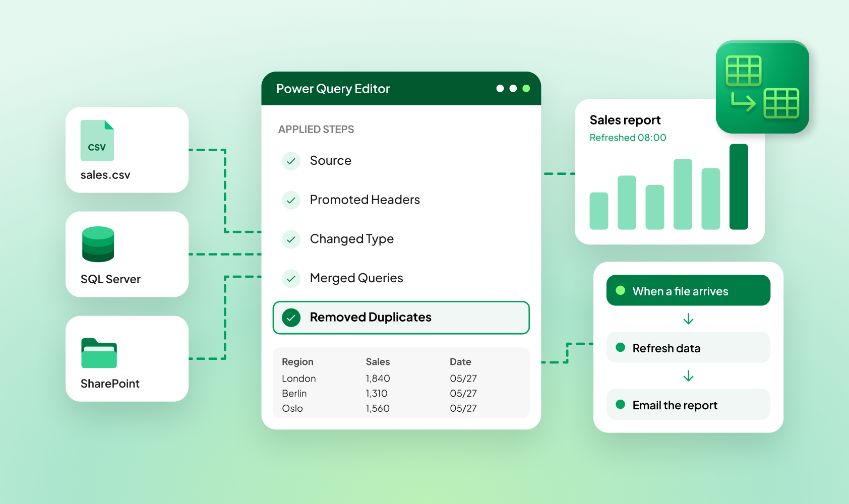Click the Region column header
This screenshot has height=504, width=849.
tap(297, 362)
